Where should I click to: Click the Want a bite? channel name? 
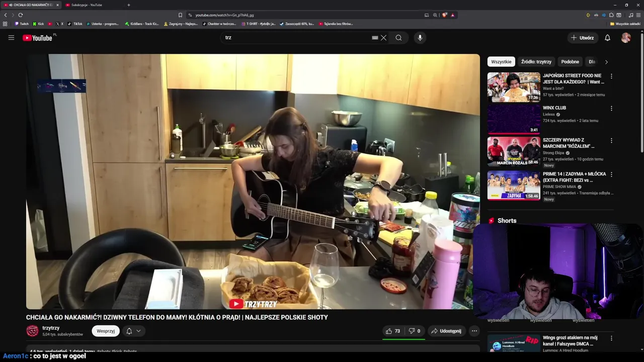coord(553,88)
